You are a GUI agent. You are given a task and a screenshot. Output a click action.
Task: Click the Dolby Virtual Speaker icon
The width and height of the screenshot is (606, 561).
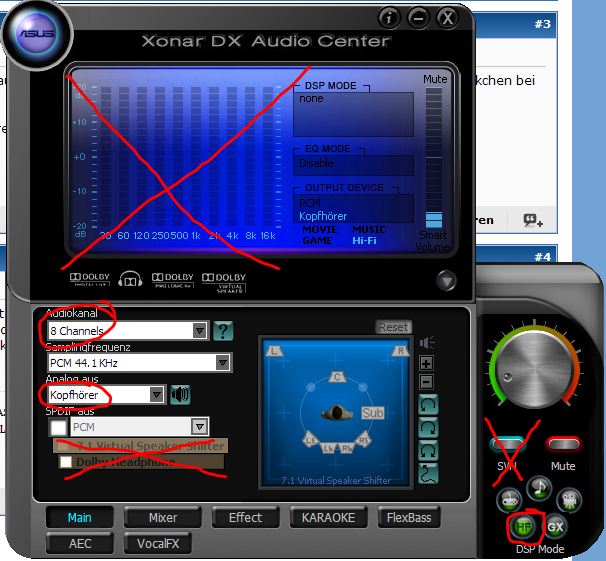[224, 282]
